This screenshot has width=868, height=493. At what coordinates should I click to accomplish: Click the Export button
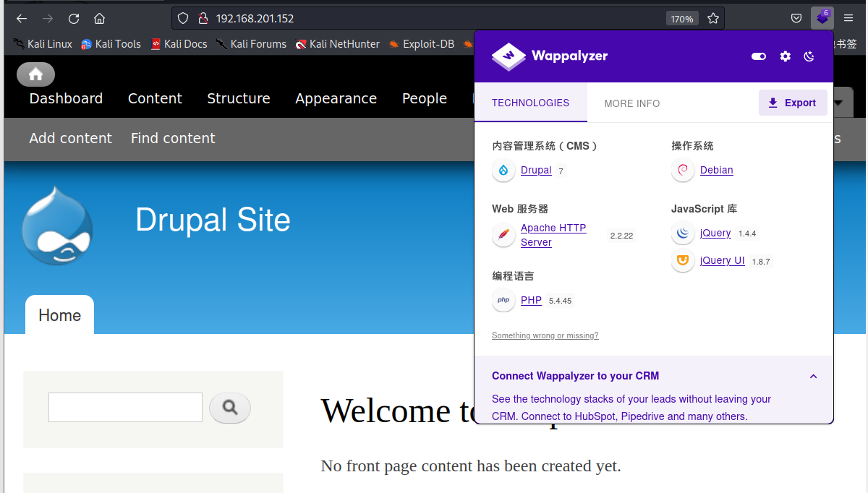click(793, 103)
